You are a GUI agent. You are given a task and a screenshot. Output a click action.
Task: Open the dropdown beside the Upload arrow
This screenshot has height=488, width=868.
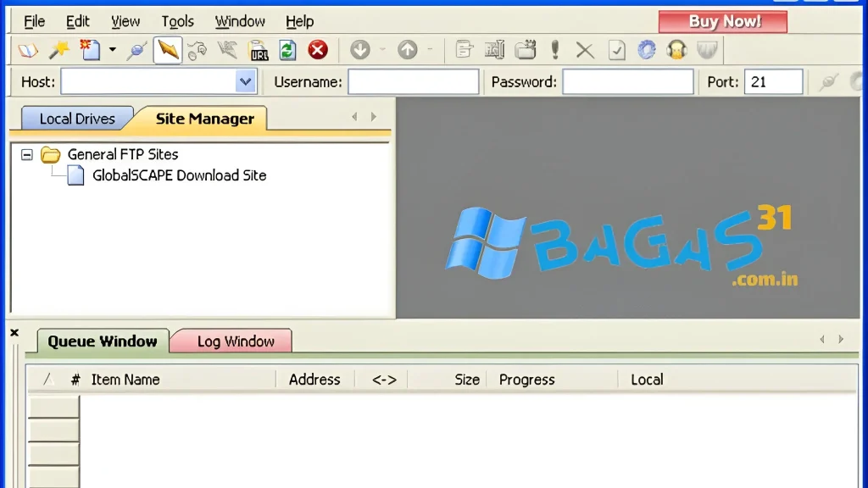430,50
